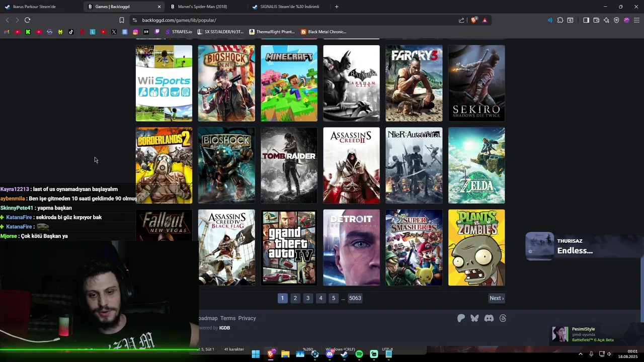Open the Gmail bookmark icon
This screenshot has width=644, height=362.
7,32
